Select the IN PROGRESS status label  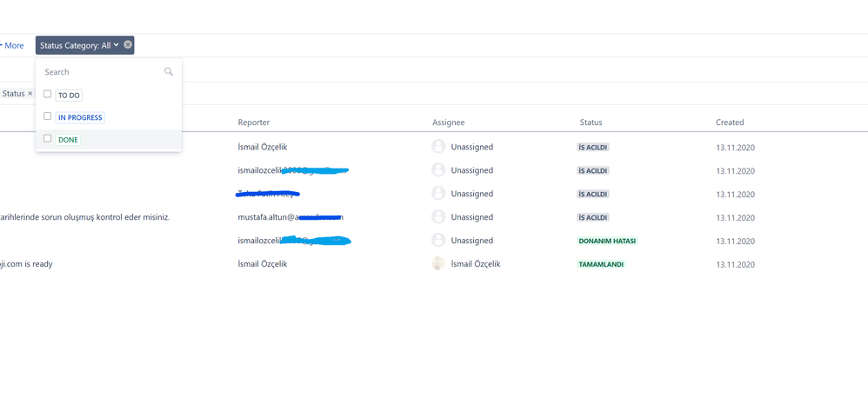80,117
